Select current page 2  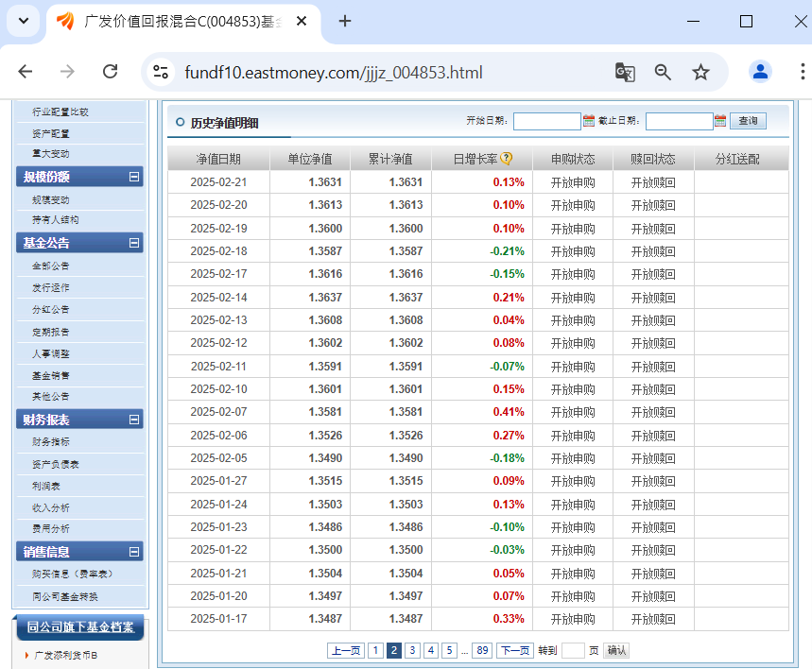click(394, 650)
